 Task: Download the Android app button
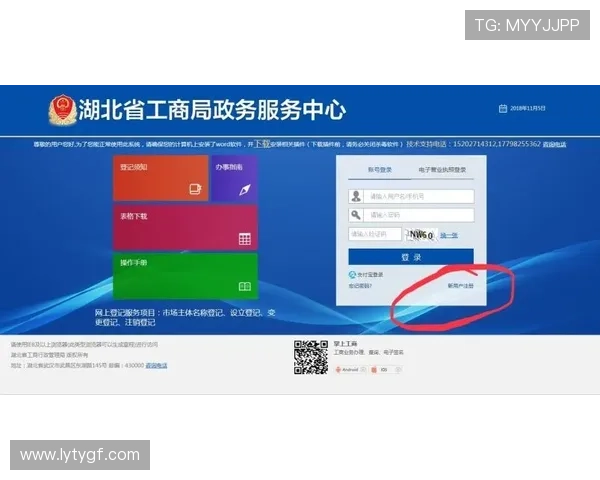pos(351,370)
